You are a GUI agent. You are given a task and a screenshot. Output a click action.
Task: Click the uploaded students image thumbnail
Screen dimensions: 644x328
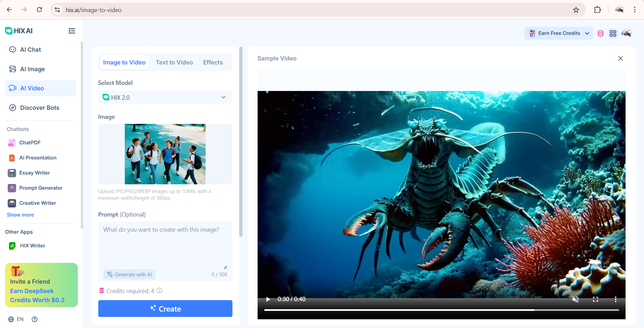[165, 154]
